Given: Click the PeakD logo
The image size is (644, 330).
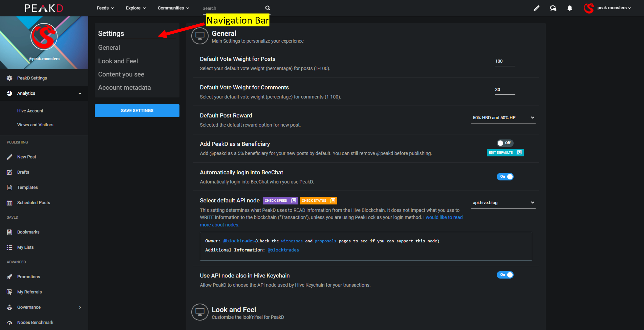Looking at the screenshot, I should click(x=44, y=8).
